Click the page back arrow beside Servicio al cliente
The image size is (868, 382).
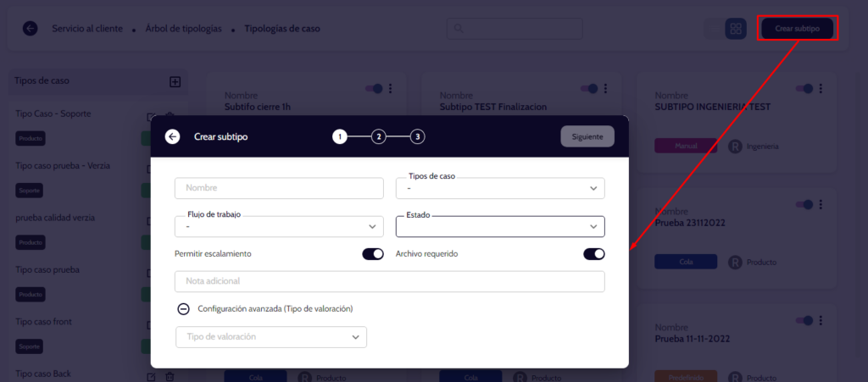pyautogui.click(x=31, y=29)
